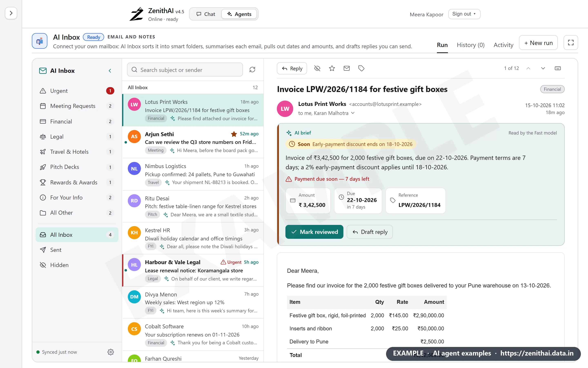Open Arjun Sethi's Q3 store numbers email
This screenshot has width=588, height=368.
point(193,142)
